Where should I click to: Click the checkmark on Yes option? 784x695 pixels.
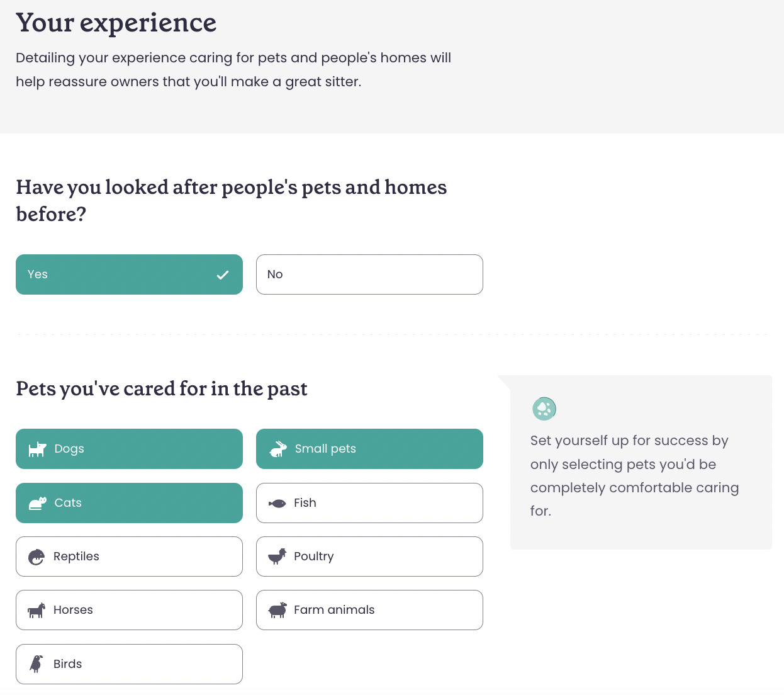[x=223, y=275]
